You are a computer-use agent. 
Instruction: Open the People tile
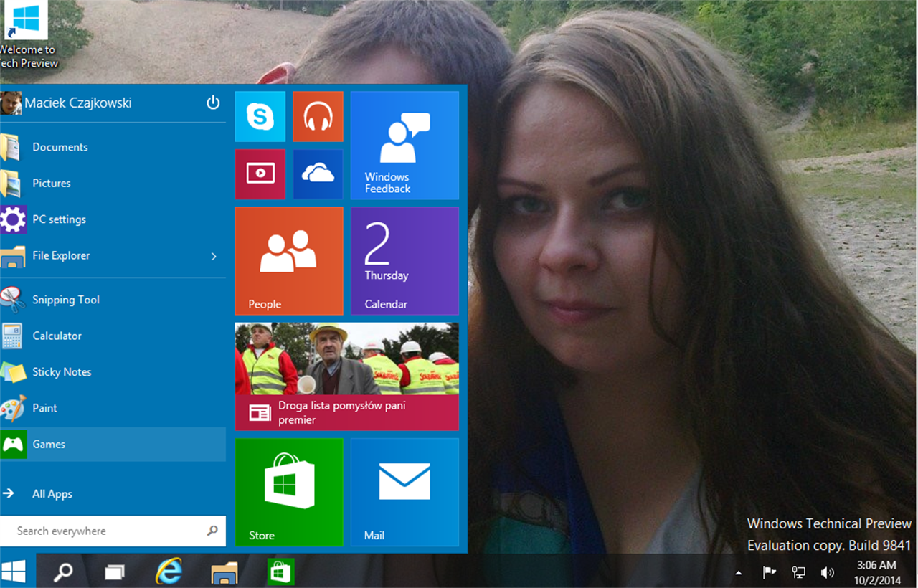point(288,260)
